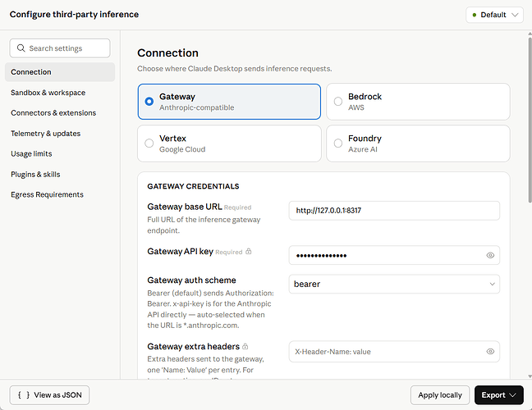Viewport: 532px width, 410px height.
Task: Go to Sandbox & workspace settings
Action: [60, 93]
